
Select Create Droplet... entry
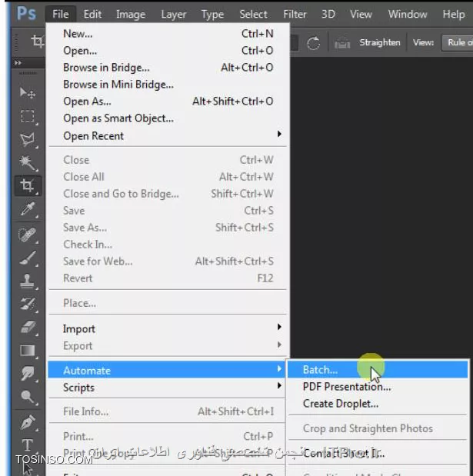377,404
